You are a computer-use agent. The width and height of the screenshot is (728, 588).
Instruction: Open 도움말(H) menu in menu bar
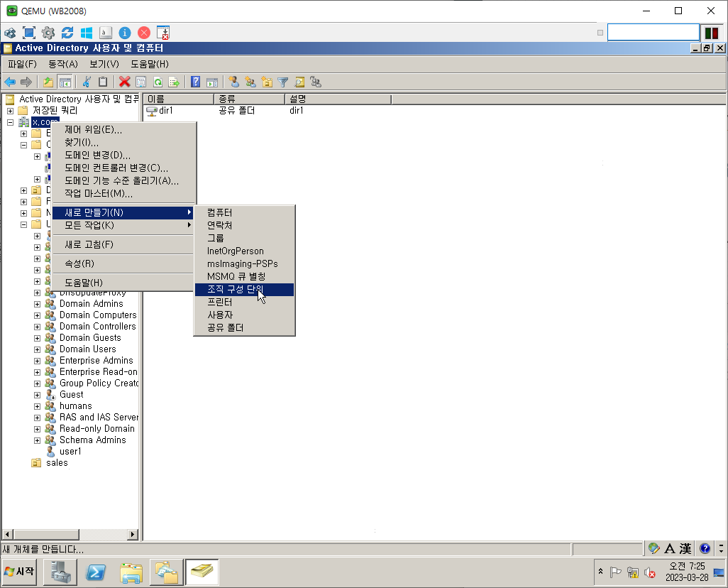(150, 64)
